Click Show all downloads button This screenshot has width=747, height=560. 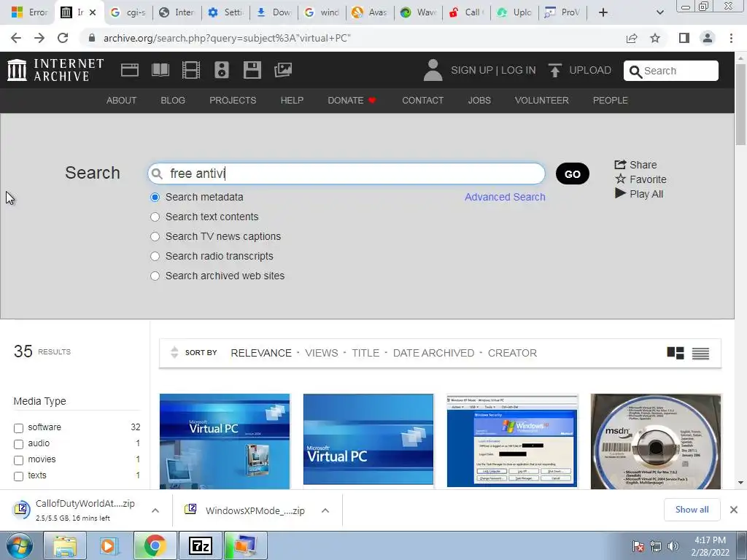[692, 510]
